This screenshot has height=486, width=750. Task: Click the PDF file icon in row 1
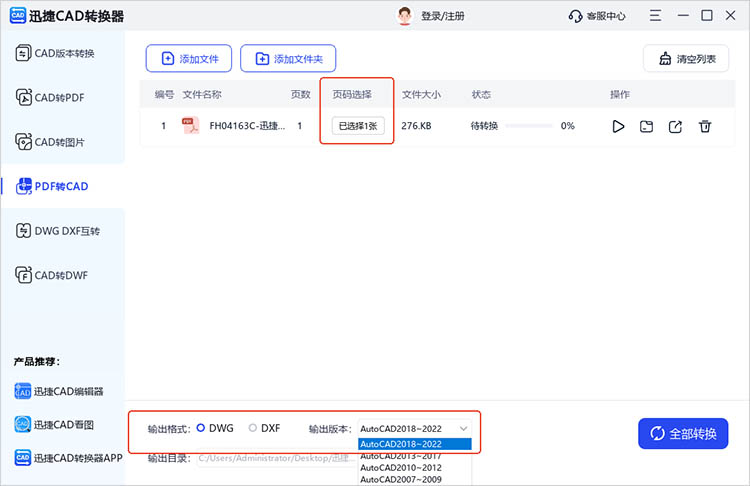(190, 125)
